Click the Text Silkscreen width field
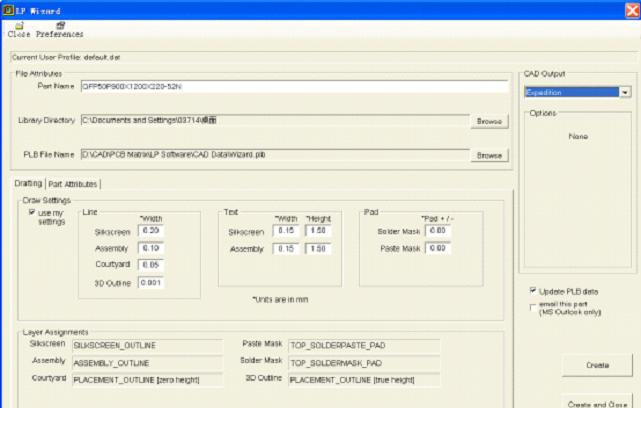Screen dimensions: 641x424 point(286,231)
